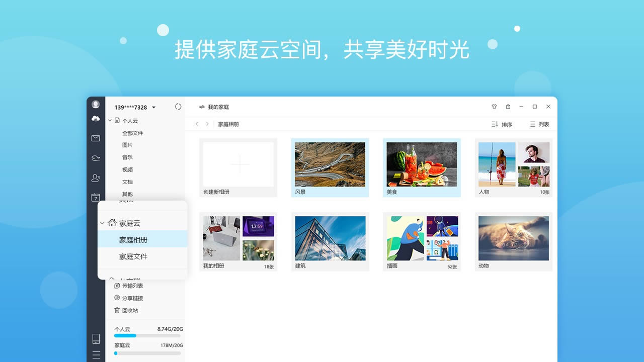
Task: Click the 家庭云 house icon
Action: pos(112,223)
